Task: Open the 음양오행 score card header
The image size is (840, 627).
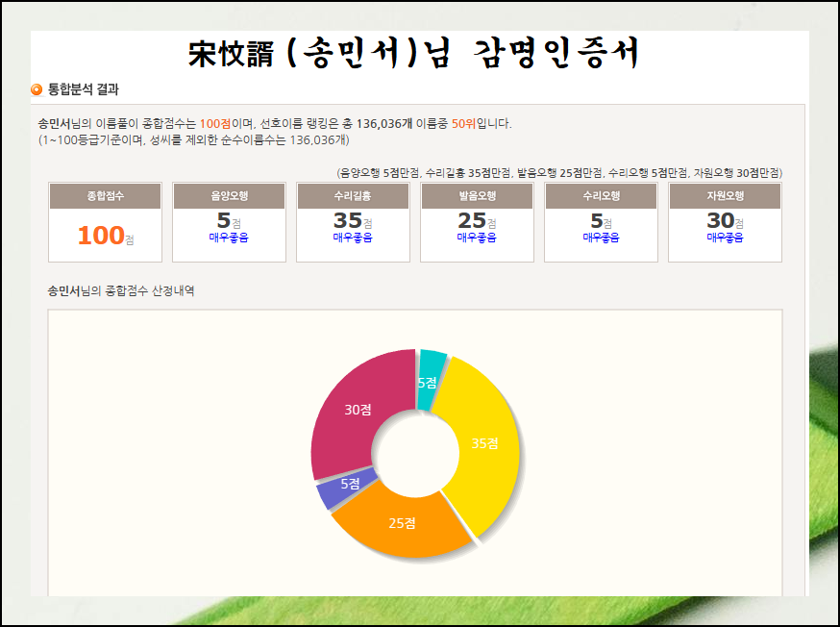Action: coord(229,195)
